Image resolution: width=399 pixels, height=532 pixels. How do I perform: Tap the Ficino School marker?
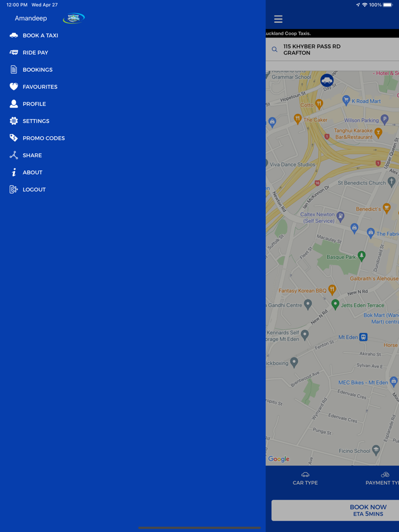[376, 450]
